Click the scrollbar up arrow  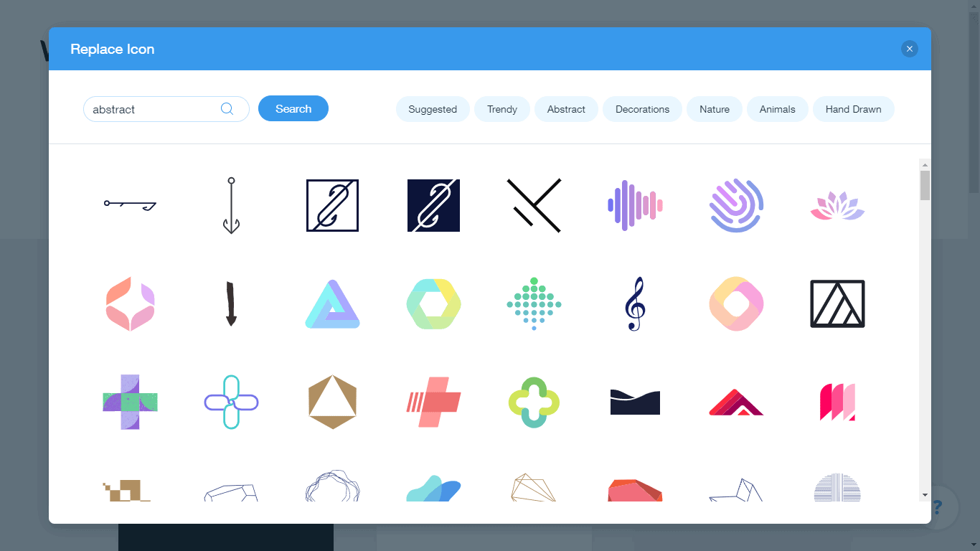(925, 164)
